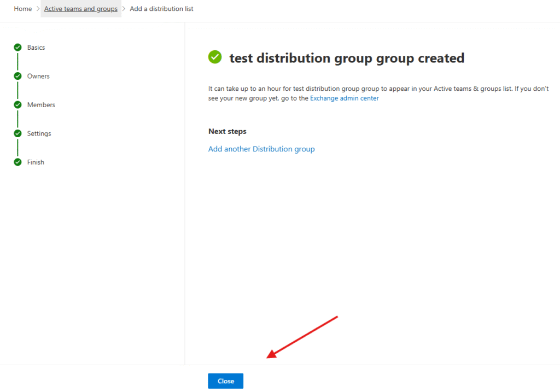Click the green checkmark beside Members step
Viewport: 560px width, 392px height.
pyautogui.click(x=17, y=105)
